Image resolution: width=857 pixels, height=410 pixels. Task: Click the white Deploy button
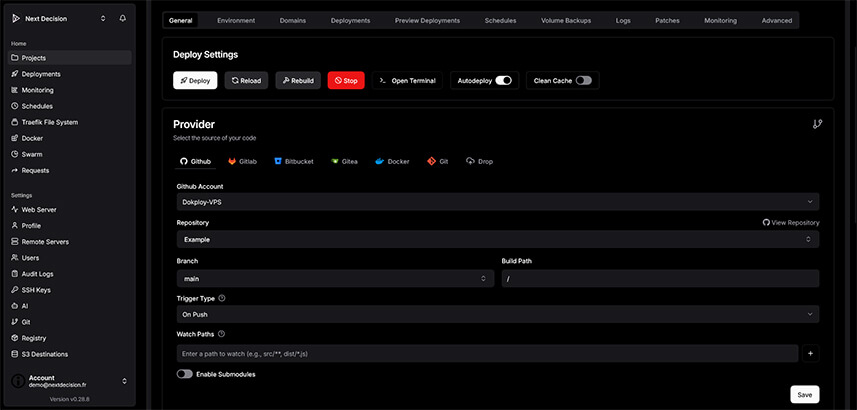click(195, 80)
